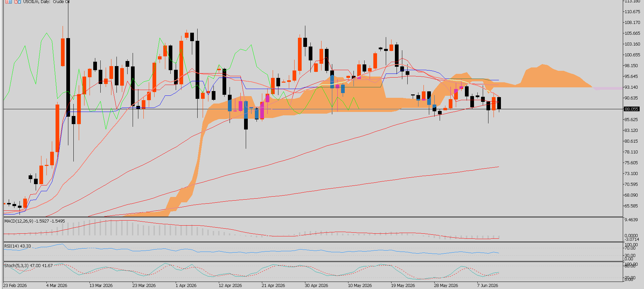Click the 23 Feb 2026 date label
Viewport: 644px width, 289px height.
pyautogui.click(x=15, y=285)
